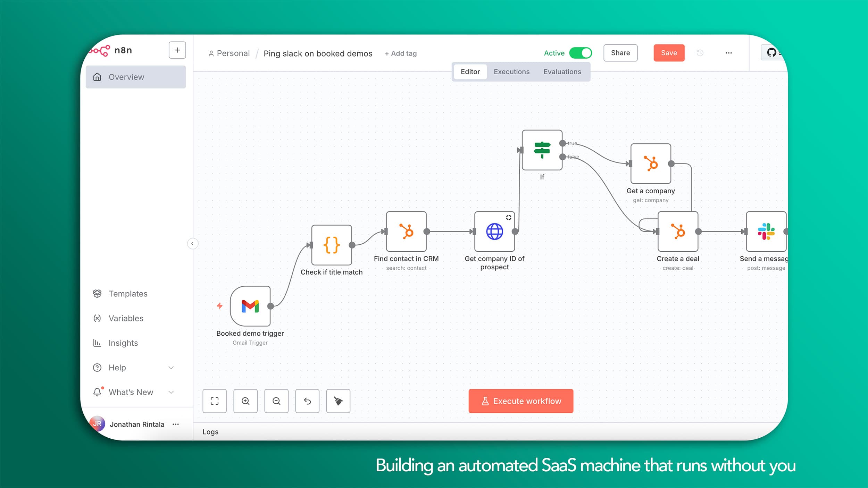Image resolution: width=868 pixels, height=488 pixels.
Task: Expand the Help menu chevron
Action: (x=171, y=368)
